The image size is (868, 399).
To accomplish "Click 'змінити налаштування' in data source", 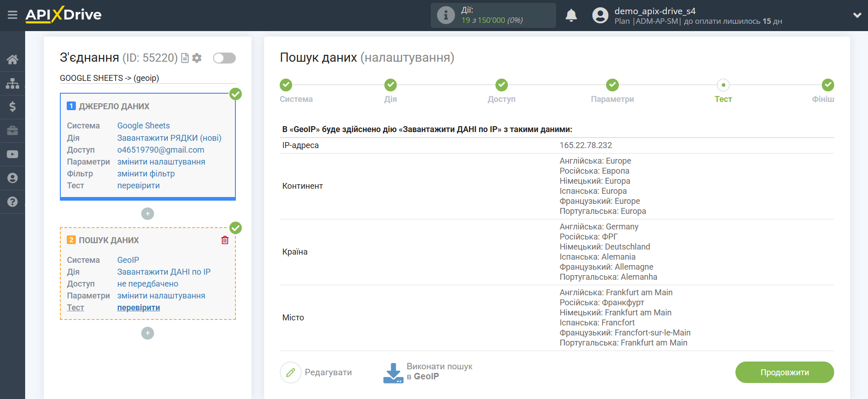I will 161,161.
